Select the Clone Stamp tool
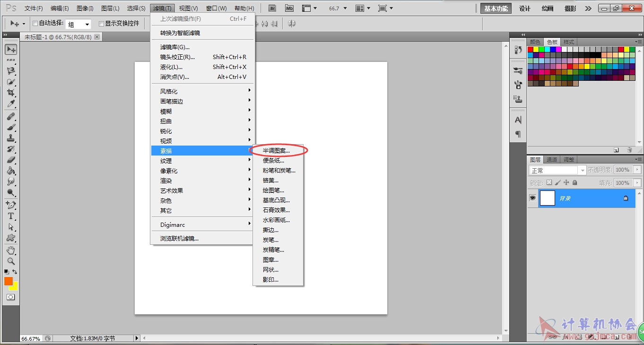Image resolution: width=644 pixels, height=345 pixels. click(x=11, y=138)
